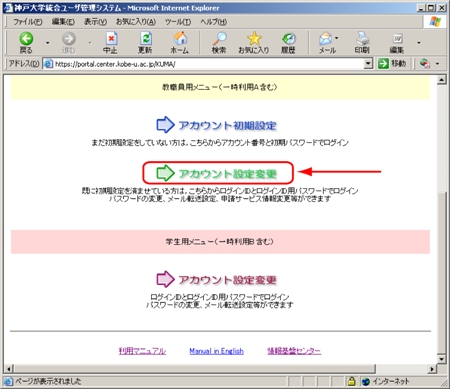
Task: Click the horizontal scrollbar left arrow
Action: 8,369
